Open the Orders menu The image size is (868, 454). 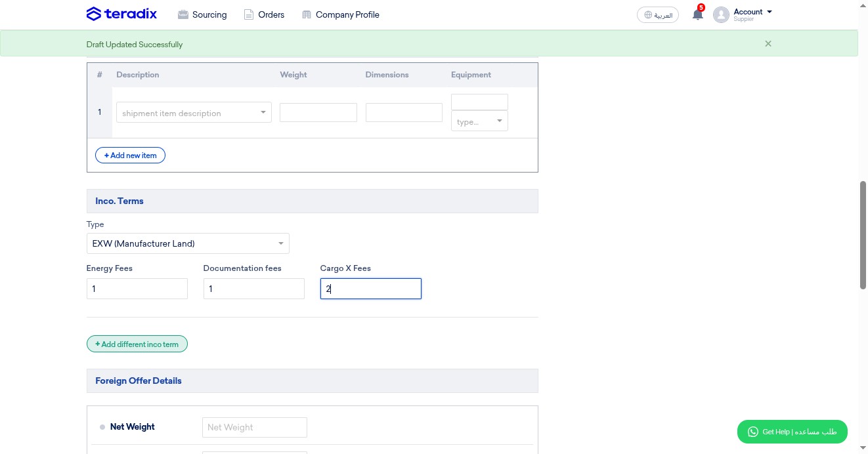[x=264, y=14]
